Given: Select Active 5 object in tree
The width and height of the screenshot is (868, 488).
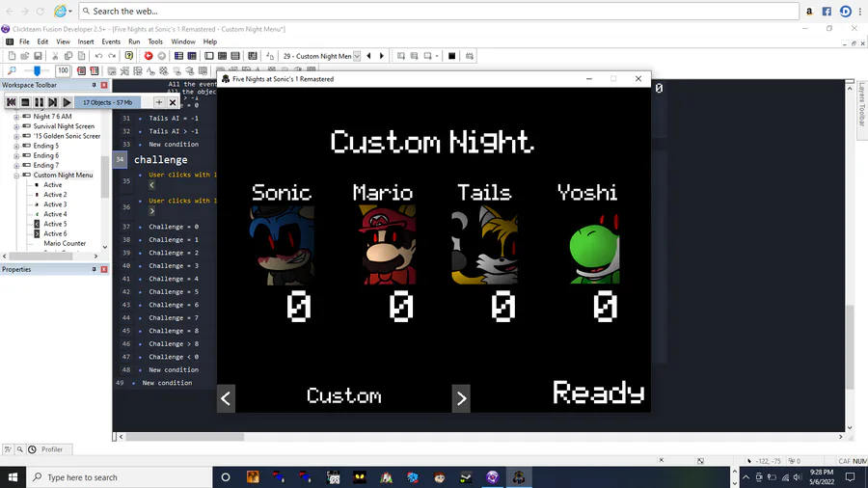Looking at the screenshot, I should click(x=55, y=224).
